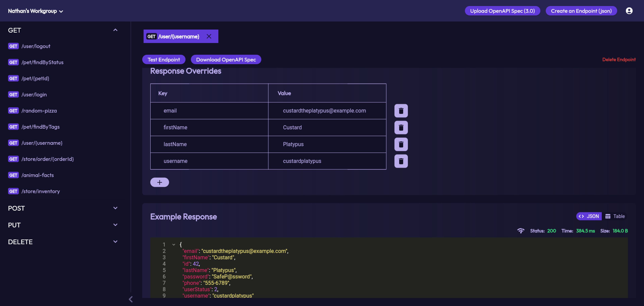Edit the custardtheplatypus@example.com value field
This screenshot has width=644, height=306.
(327, 111)
